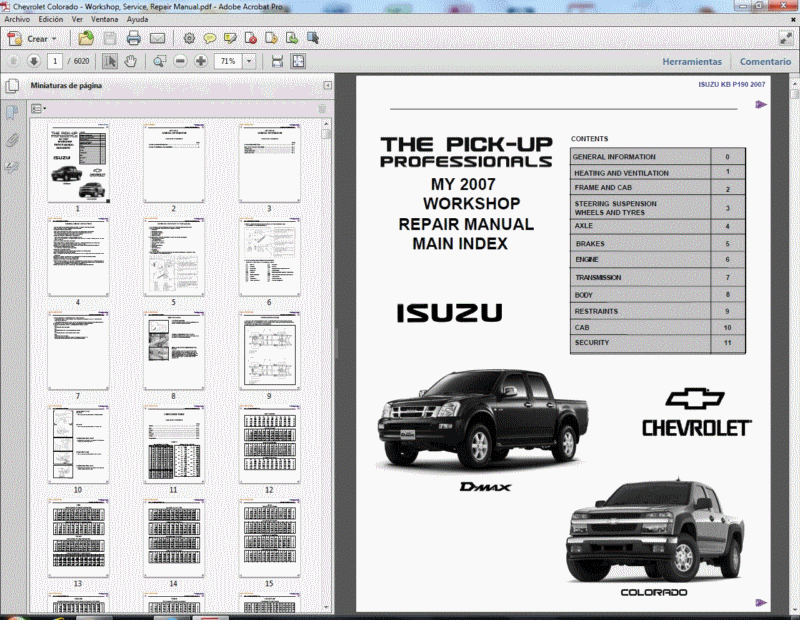Click the zoom out minus button
The width and height of the screenshot is (800, 620).
(x=180, y=61)
